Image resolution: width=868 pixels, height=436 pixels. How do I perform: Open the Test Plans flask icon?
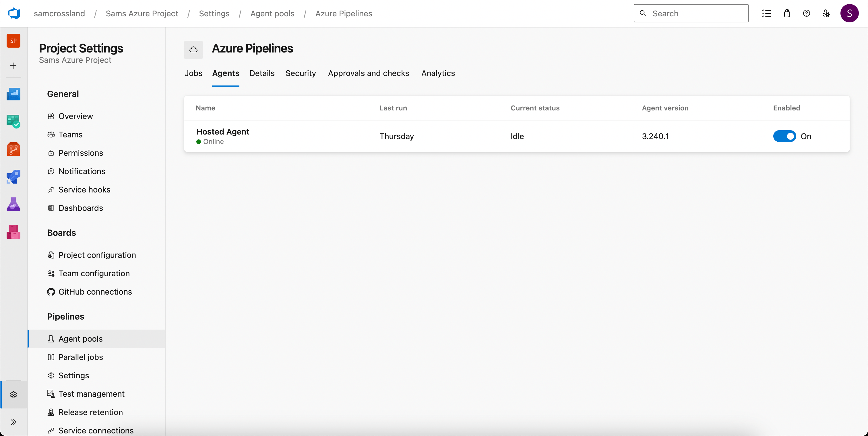click(13, 204)
